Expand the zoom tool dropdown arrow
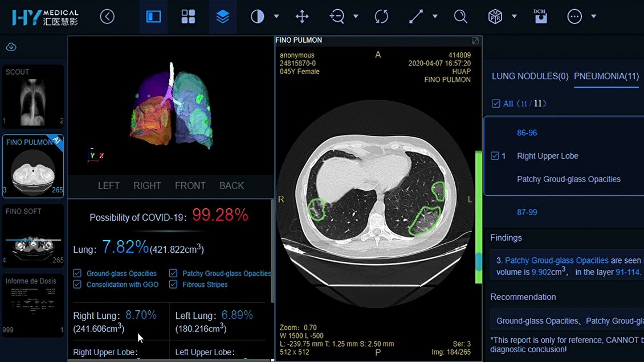Screen dimensions: 644x362 click(x=356, y=17)
